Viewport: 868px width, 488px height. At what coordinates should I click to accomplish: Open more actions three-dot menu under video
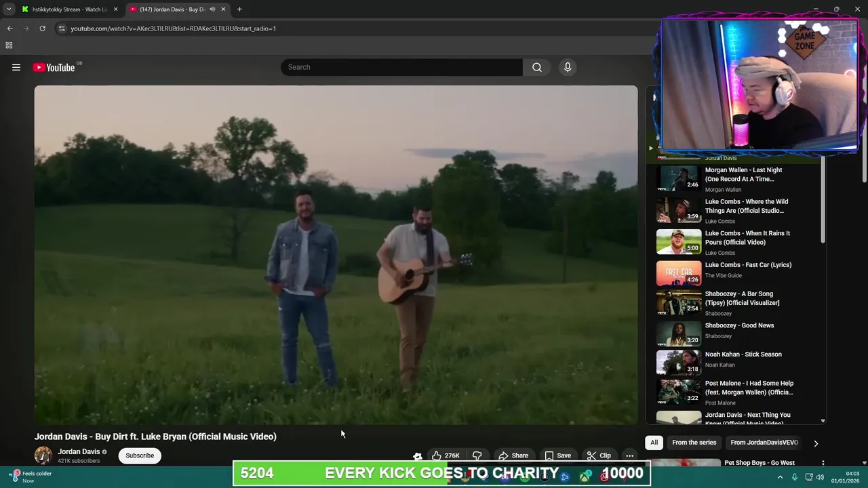[629, 455]
